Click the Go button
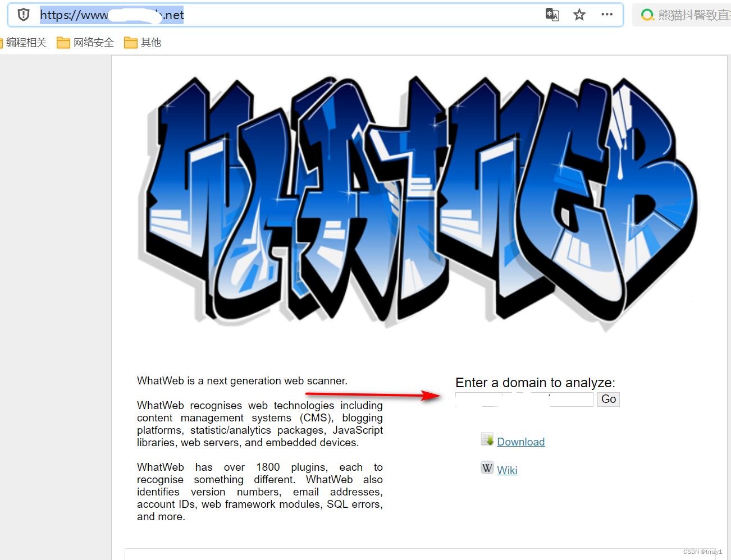 pyautogui.click(x=609, y=400)
